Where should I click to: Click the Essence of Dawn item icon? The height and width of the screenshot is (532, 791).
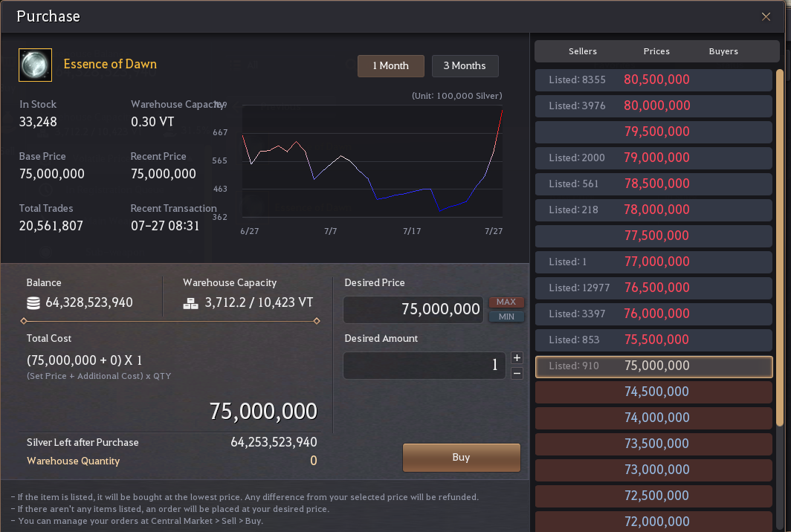(36, 65)
